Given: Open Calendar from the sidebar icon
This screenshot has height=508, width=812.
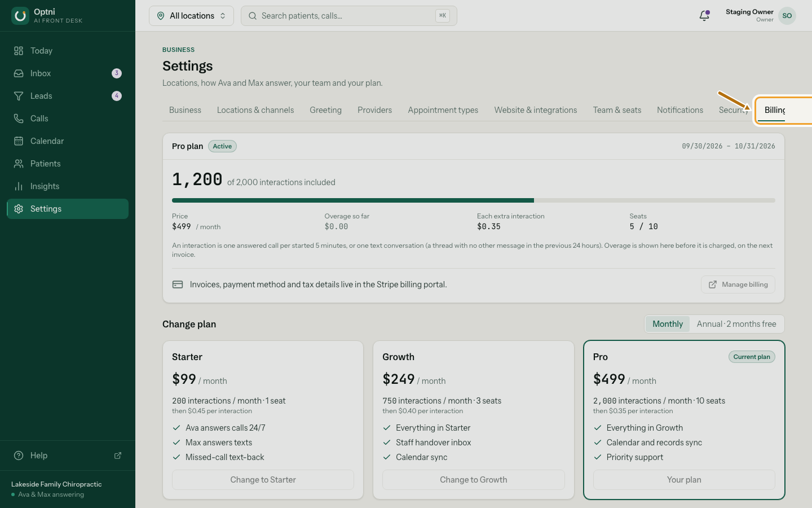Looking at the screenshot, I should [x=19, y=141].
